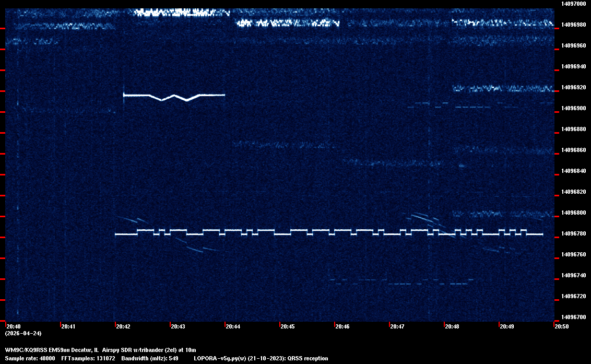The image size is (591, 364).
Task: Click the 14096880 frequency label
Action: click(574, 129)
